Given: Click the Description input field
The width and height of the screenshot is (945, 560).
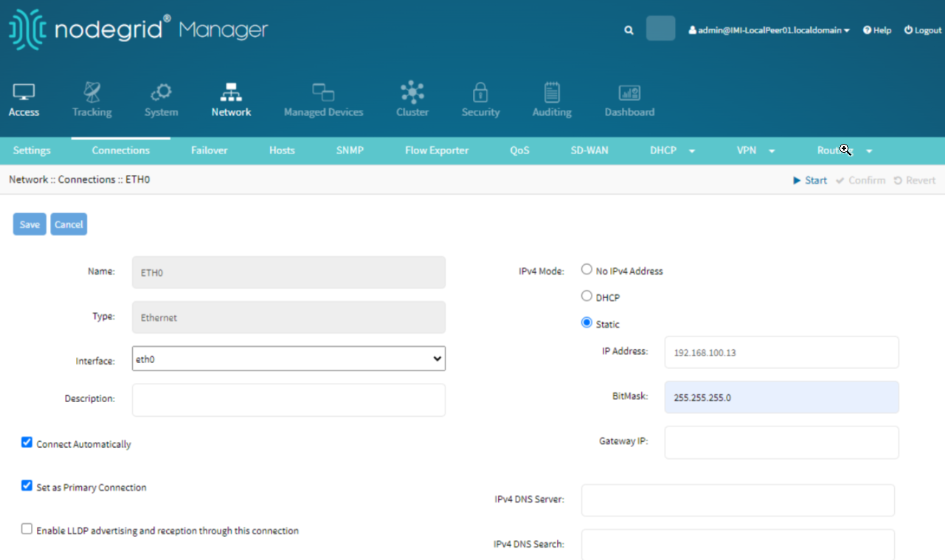Looking at the screenshot, I should [x=288, y=400].
